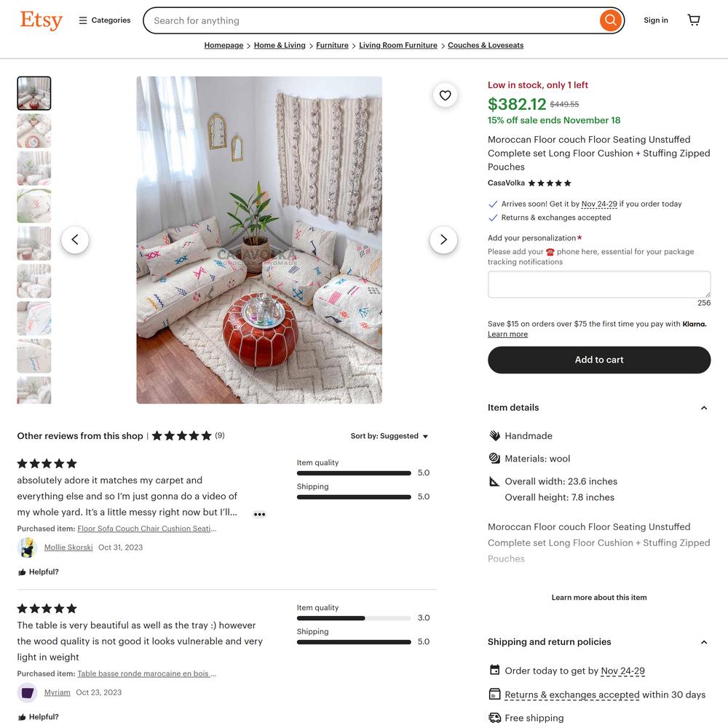The height and width of the screenshot is (728, 728).
Task: Show next product photo with right arrow
Action: [443, 240]
